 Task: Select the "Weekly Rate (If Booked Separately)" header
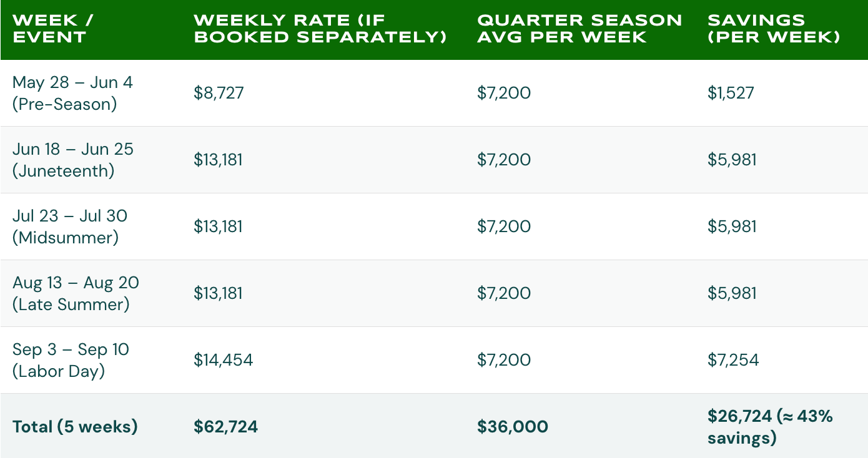[320, 29]
